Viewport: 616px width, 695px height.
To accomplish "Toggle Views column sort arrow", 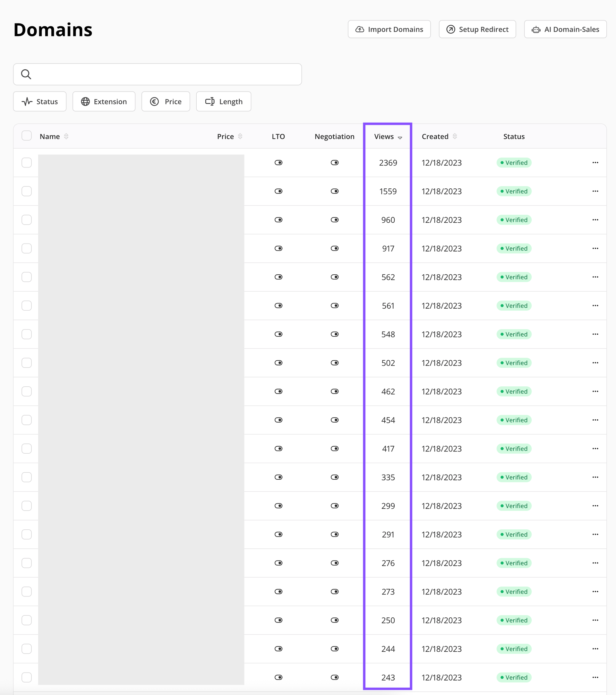I will pyautogui.click(x=400, y=137).
